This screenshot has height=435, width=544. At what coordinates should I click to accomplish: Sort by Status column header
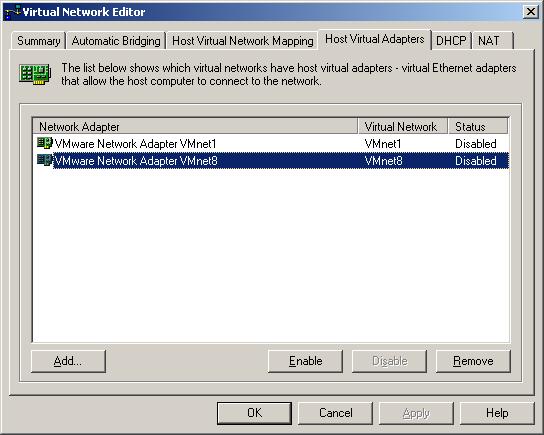click(478, 126)
